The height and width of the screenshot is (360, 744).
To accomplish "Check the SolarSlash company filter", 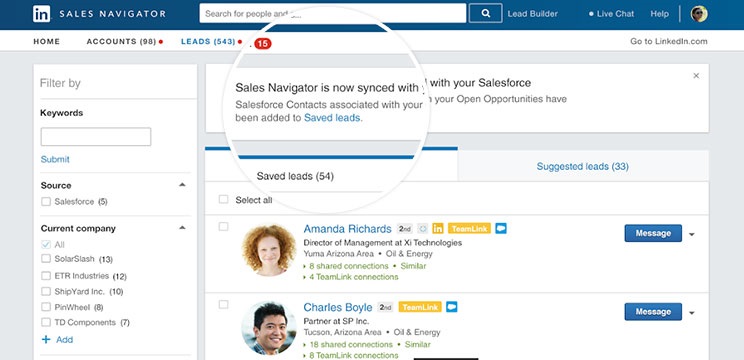I will (x=46, y=259).
